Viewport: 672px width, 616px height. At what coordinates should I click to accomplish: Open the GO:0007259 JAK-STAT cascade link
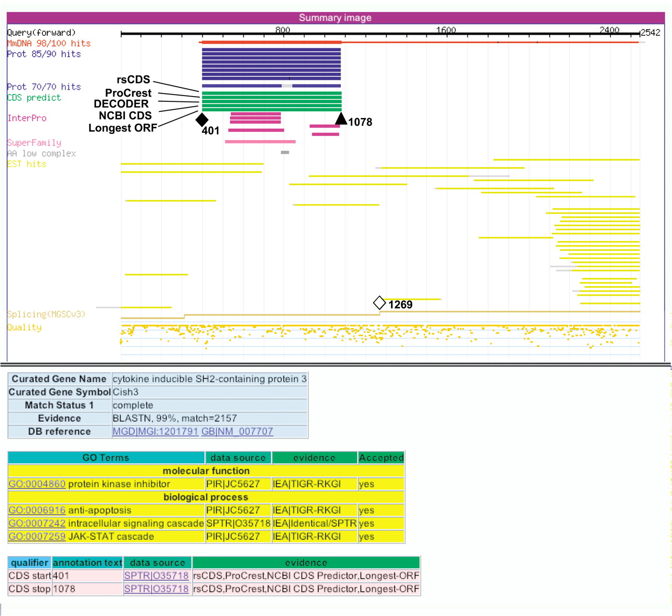point(37,536)
